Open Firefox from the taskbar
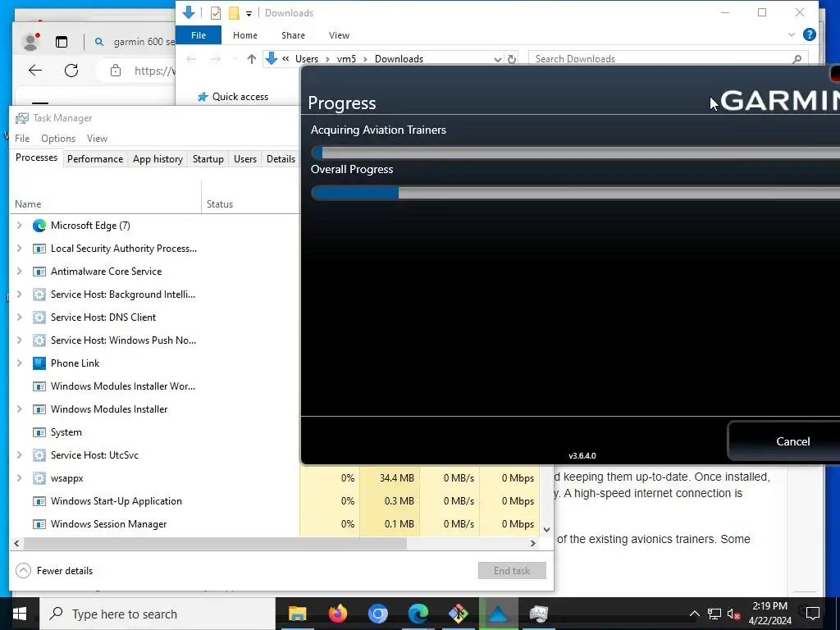Screen dimensions: 840x630 pos(337,614)
